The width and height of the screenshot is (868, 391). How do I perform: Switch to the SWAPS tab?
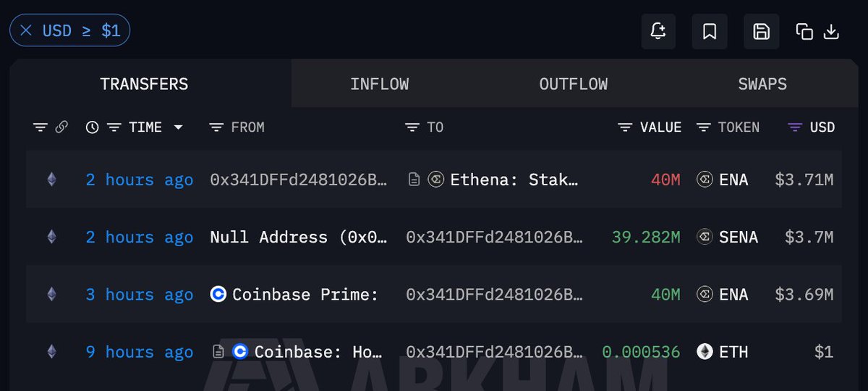pyautogui.click(x=762, y=84)
